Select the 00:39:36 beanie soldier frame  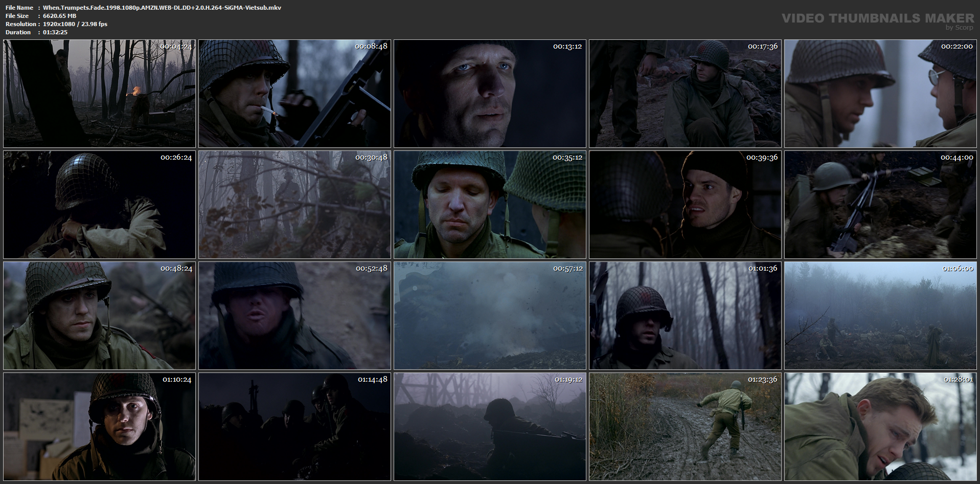pyautogui.click(x=685, y=205)
